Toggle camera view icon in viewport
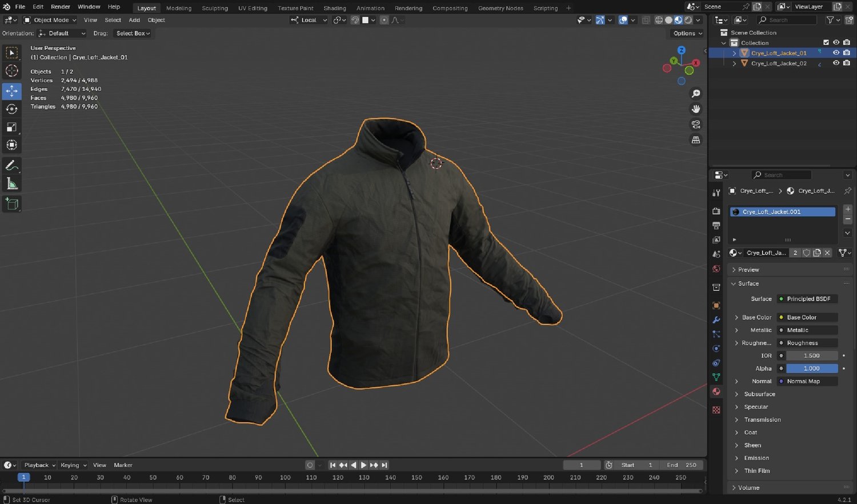Screen dimensions: 857x504 [x=696, y=125]
